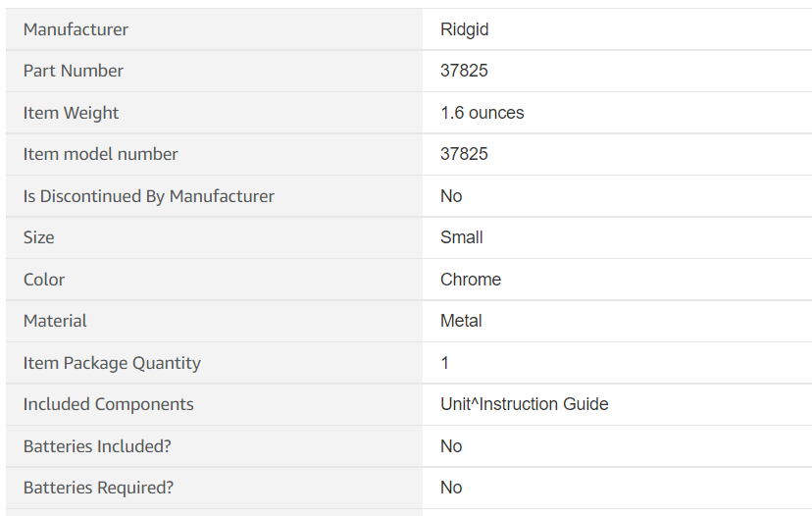Click the Part Number label
This screenshot has height=516, width=812.
pos(73,71)
